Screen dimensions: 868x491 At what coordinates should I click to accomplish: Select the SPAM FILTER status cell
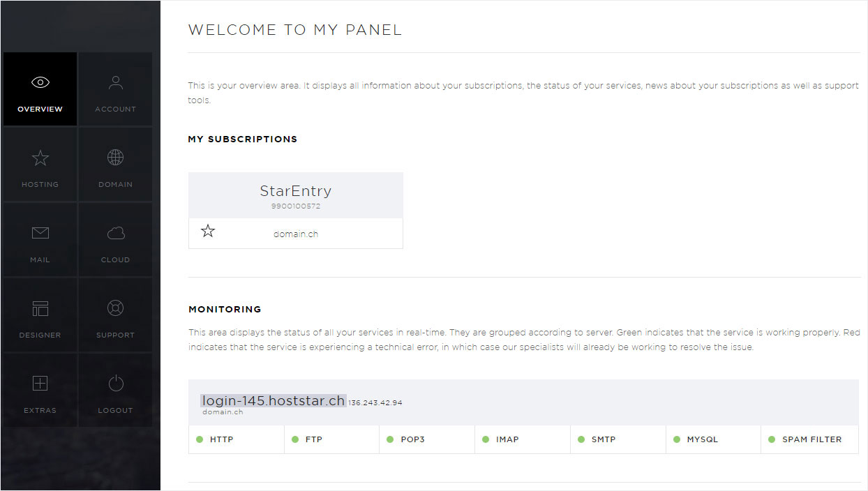(809, 440)
